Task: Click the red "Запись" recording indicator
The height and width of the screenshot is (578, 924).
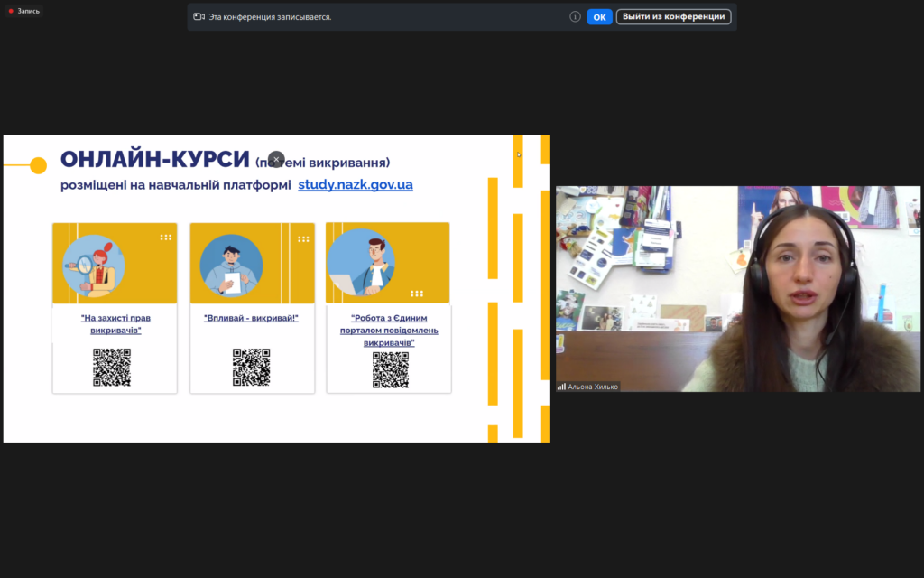Action: pos(24,11)
